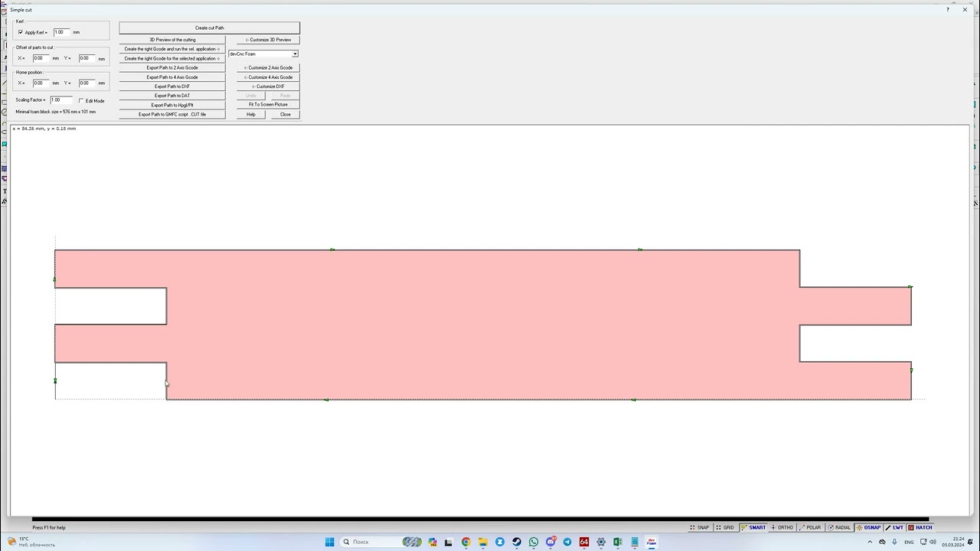Click Home position Y field
This screenshot has height=551, width=980.
pyautogui.click(x=87, y=83)
